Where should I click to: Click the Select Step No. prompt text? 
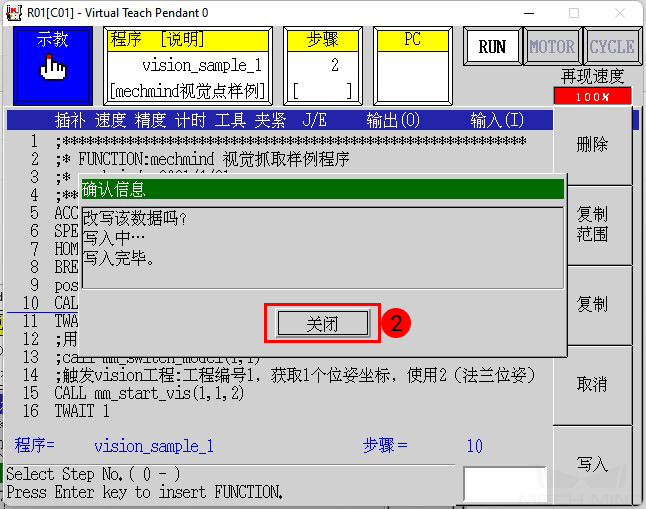93,474
